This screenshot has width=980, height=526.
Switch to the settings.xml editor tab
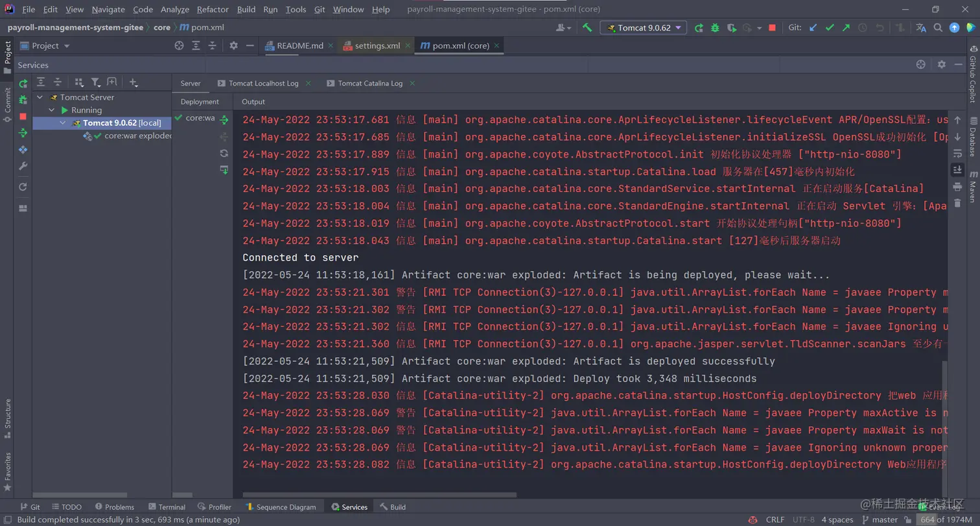pyautogui.click(x=377, y=45)
